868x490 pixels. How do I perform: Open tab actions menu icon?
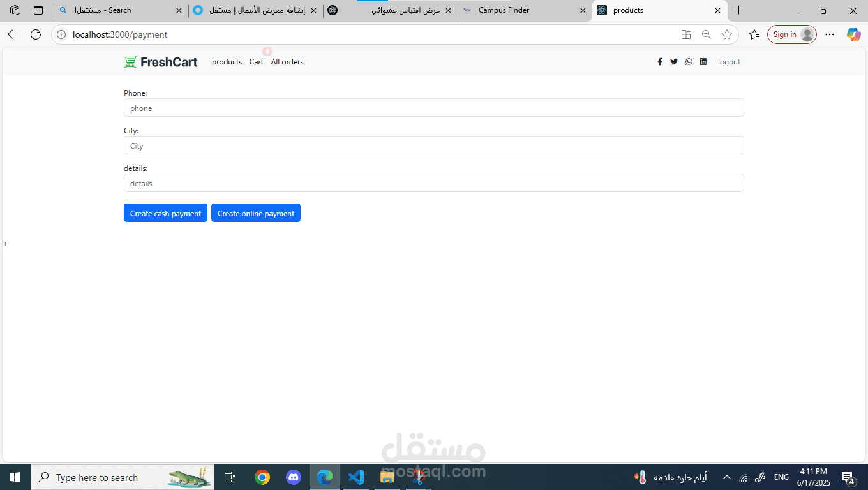point(38,10)
